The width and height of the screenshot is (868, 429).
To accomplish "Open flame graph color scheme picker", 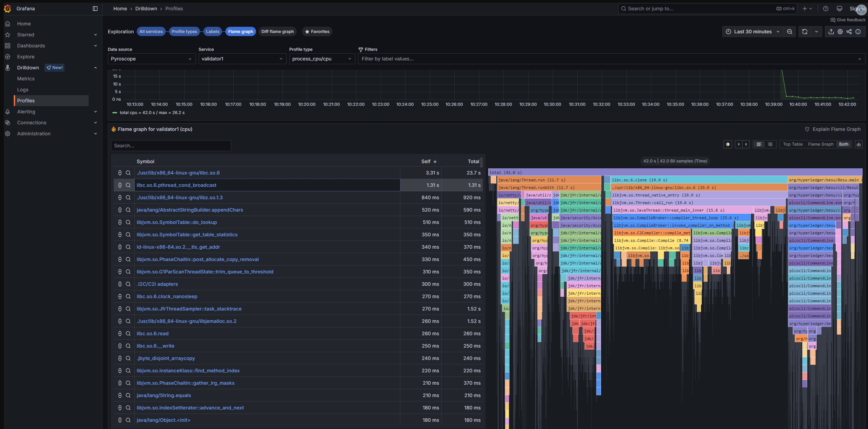I will coord(728,144).
